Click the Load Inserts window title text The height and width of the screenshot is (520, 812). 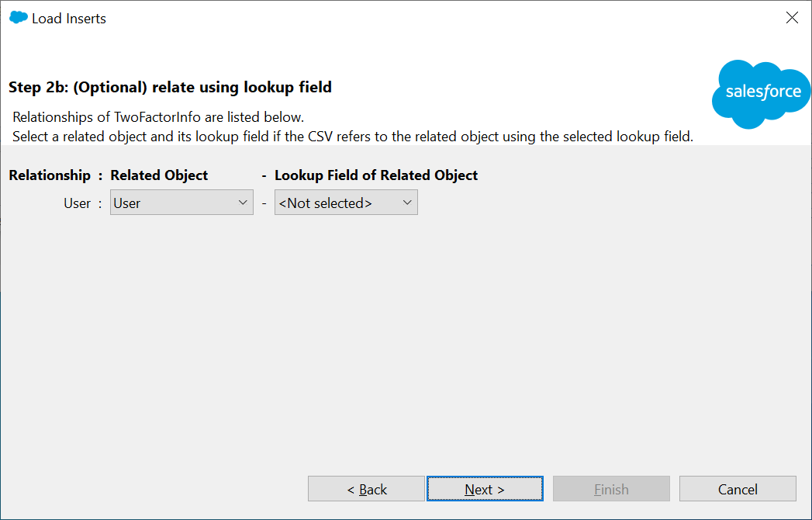(x=69, y=19)
